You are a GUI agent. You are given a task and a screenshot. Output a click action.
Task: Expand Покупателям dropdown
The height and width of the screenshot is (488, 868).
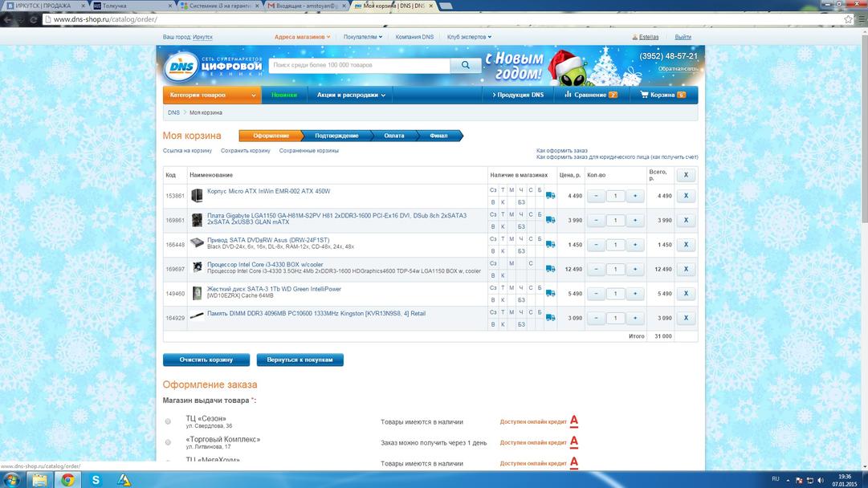[x=363, y=37]
